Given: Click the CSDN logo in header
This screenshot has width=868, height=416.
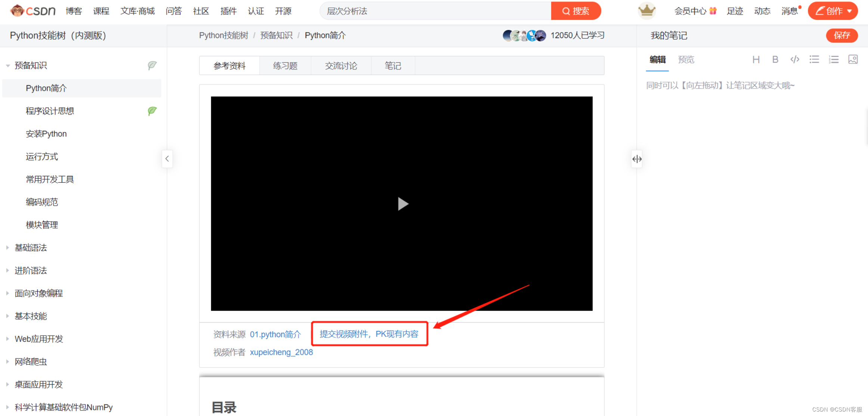Looking at the screenshot, I should coord(33,11).
